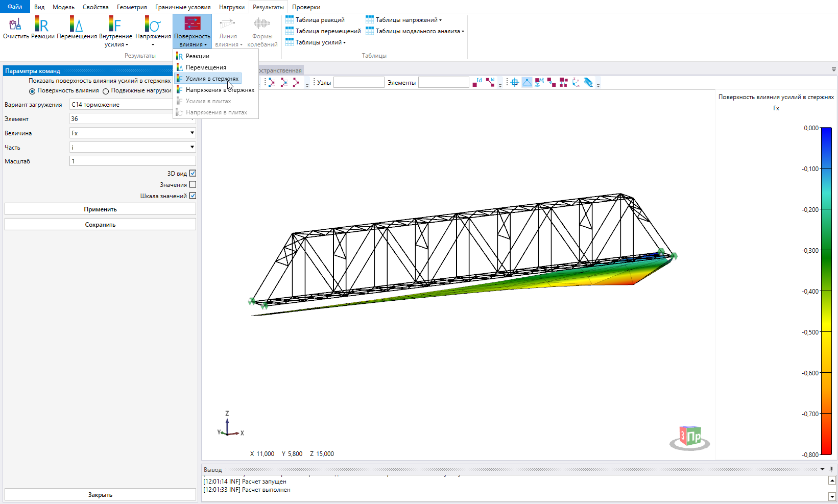Toggle the Шкала значений checkbox
Screen dimensions: 838x504
coord(193,196)
